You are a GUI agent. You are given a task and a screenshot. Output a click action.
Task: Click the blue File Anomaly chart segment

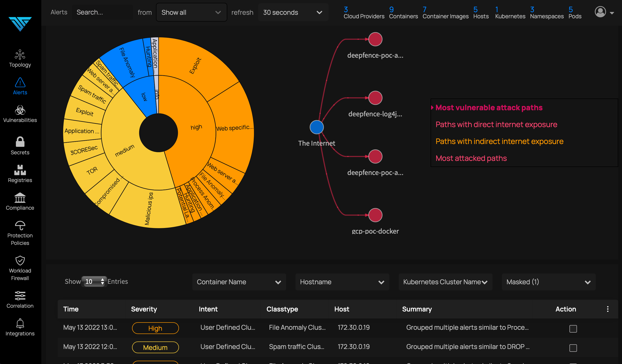click(x=127, y=62)
